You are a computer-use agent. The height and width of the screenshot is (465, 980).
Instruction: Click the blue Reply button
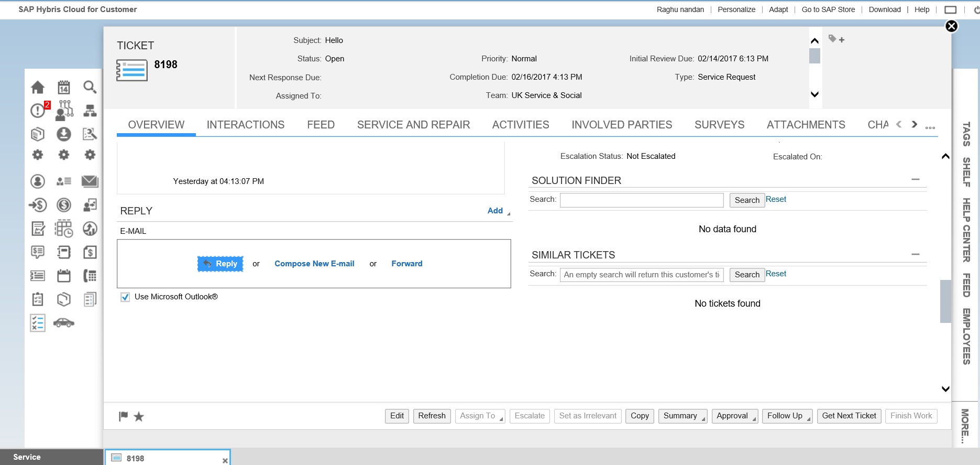(221, 264)
